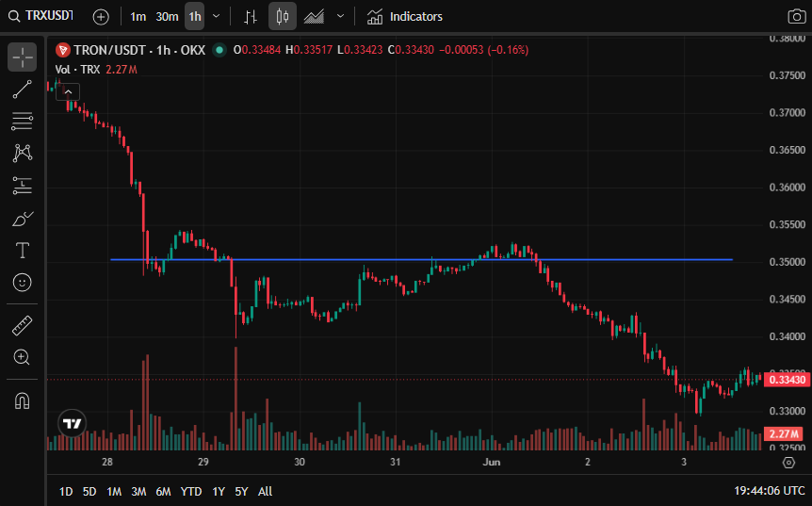Open the Fibonacci retracement tool

[23, 122]
